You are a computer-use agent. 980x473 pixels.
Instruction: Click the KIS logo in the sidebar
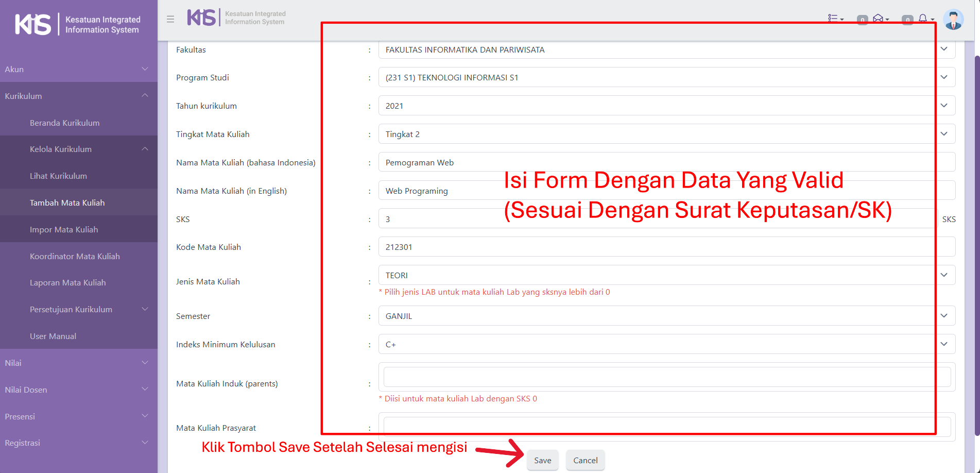(x=33, y=24)
